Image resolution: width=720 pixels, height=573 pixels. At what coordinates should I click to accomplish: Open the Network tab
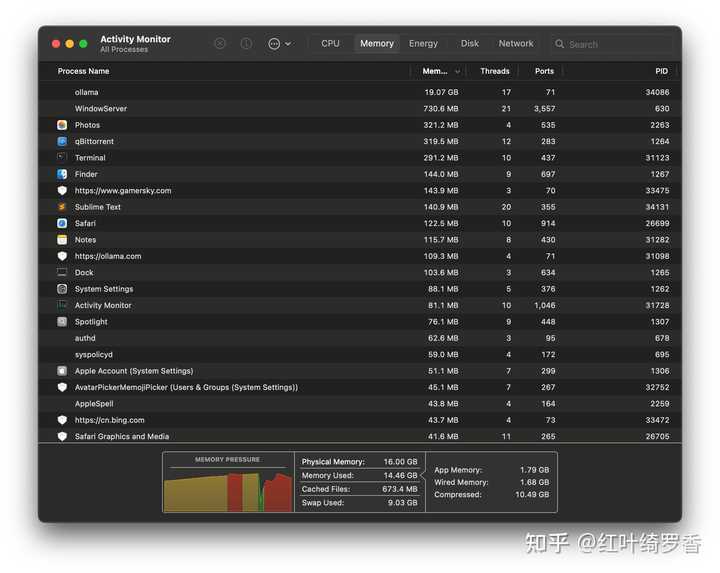[x=516, y=44]
